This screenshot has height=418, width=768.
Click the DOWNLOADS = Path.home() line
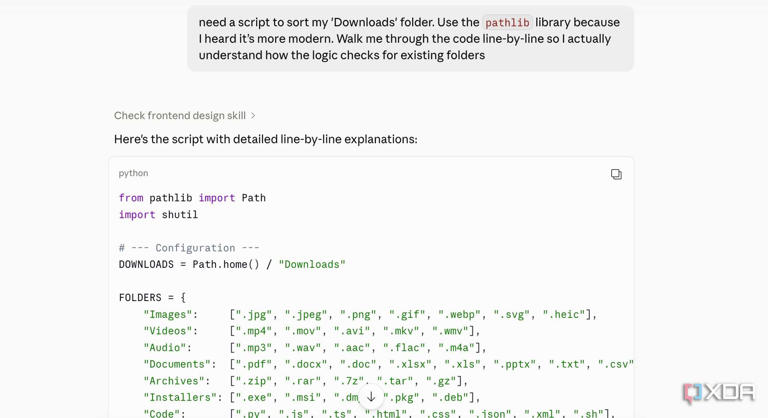(232, 264)
